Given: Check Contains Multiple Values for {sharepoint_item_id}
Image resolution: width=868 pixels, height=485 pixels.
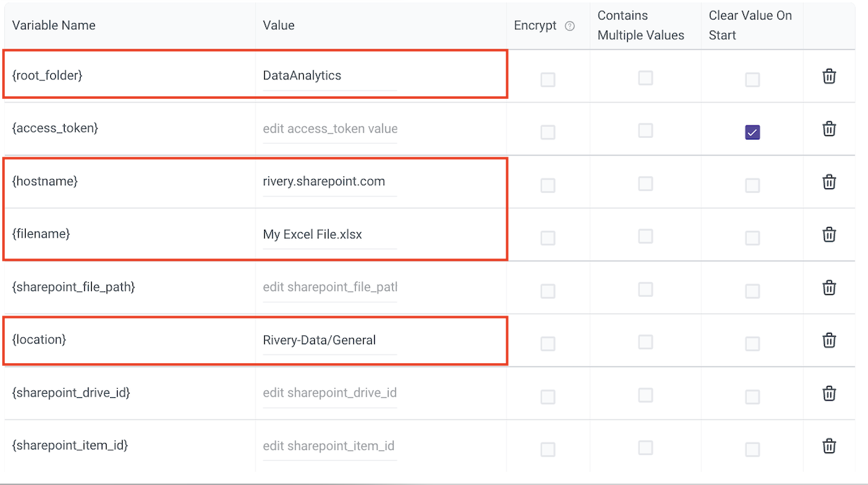Looking at the screenshot, I should tap(646, 447).
